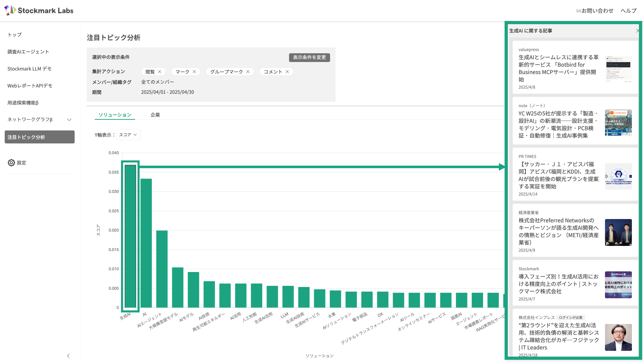This screenshot has height=362, width=644.
Task: Click the 表示条件を変更 button
Action: click(x=309, y=57)
